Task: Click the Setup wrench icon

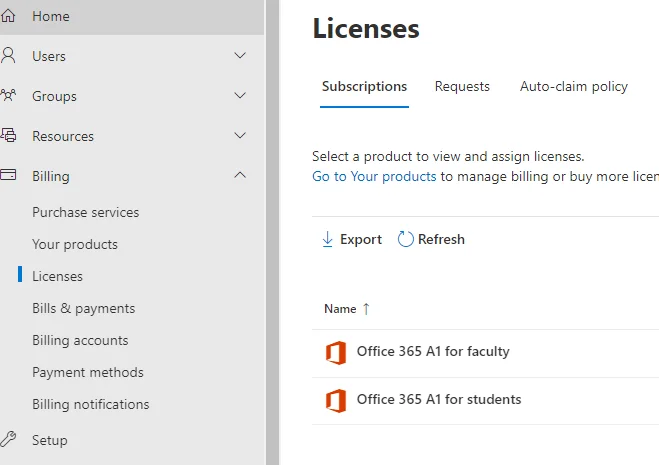Action: (x=8, y=439)
